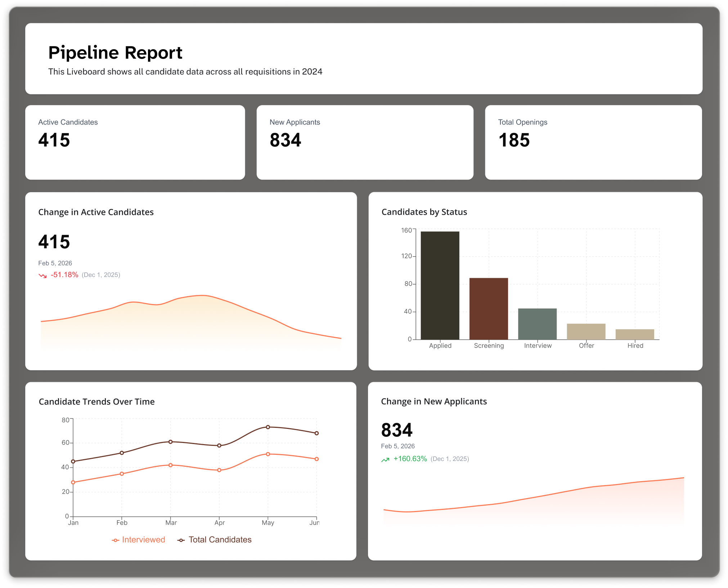Open the Active Candidates 415 KPI card
Viewport: 728px width, 588px height.
click(135, 142)
